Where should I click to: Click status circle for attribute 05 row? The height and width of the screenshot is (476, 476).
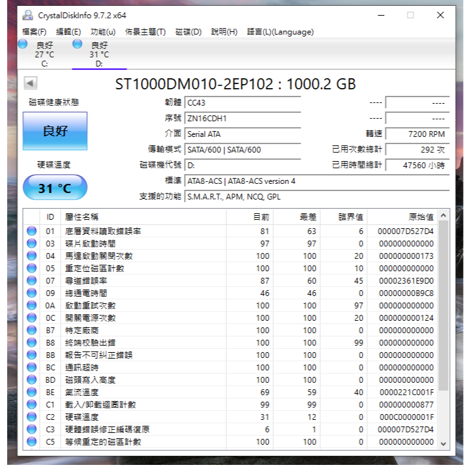coord(31,269)
